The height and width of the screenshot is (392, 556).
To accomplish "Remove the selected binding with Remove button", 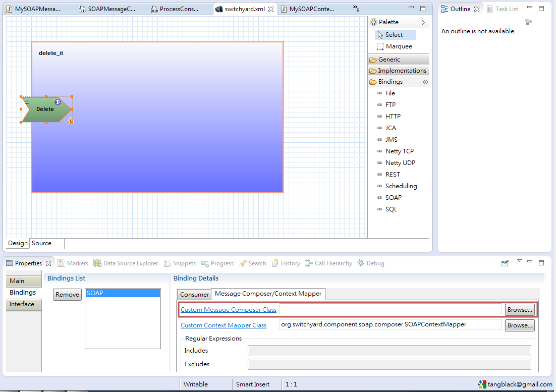I will click(68, 295).
